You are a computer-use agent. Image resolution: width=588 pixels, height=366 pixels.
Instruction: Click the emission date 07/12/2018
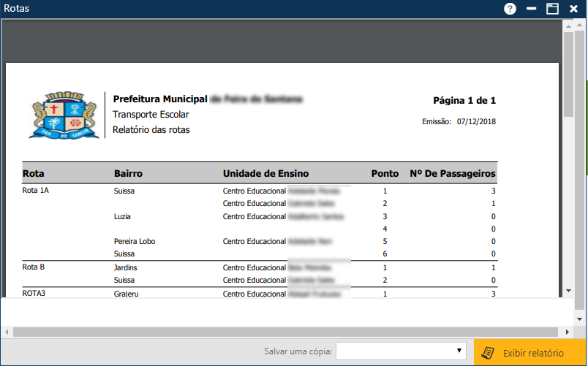(x=476, y=121)
